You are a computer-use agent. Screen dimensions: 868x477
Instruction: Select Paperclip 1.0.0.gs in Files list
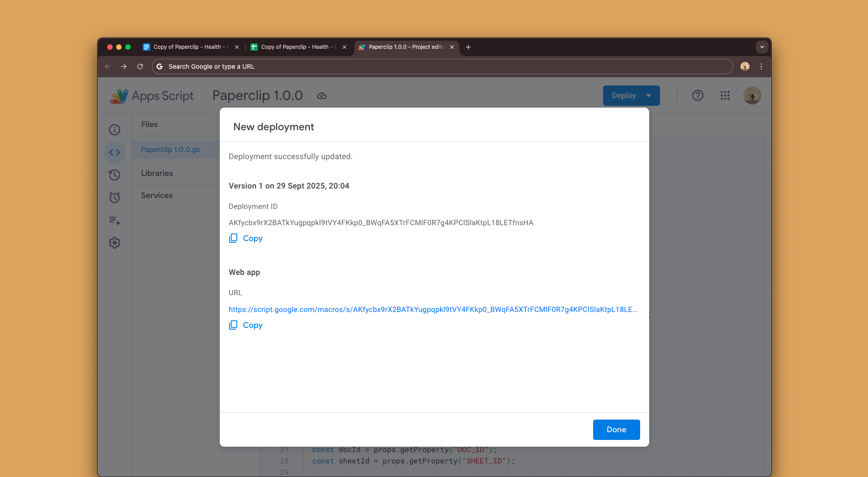pos(170,149)
